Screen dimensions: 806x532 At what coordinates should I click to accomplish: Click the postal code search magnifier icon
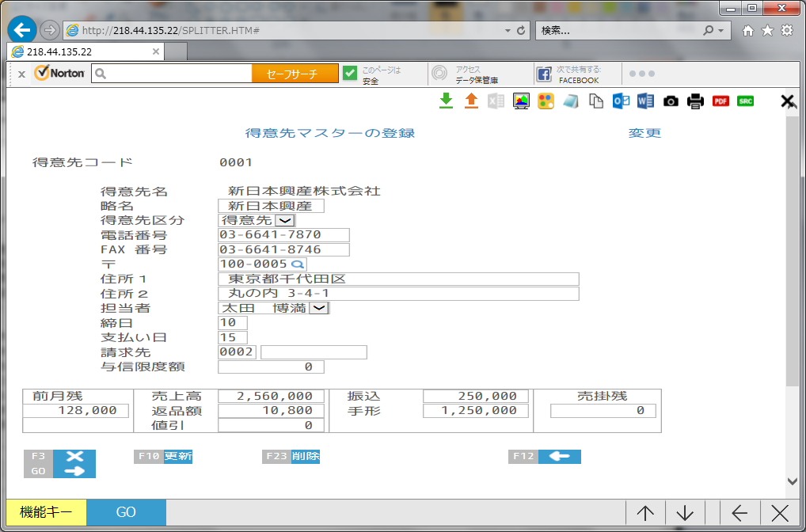[x=298, y=264]
